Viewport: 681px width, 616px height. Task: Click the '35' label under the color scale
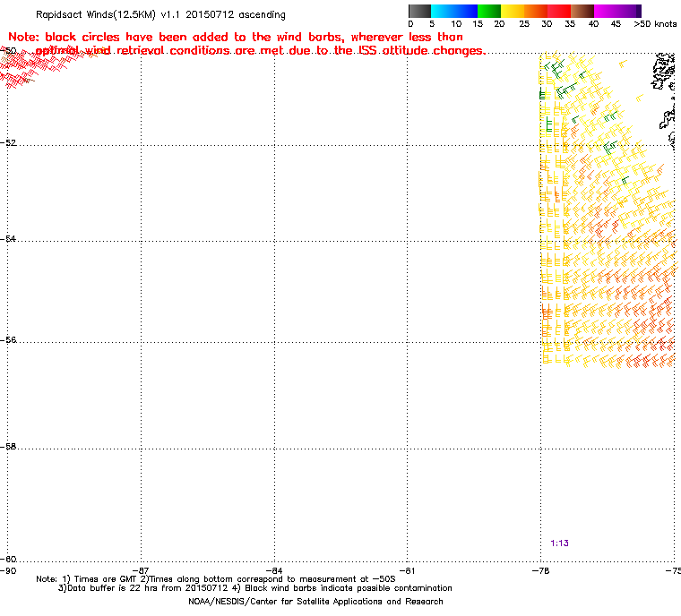570,24
